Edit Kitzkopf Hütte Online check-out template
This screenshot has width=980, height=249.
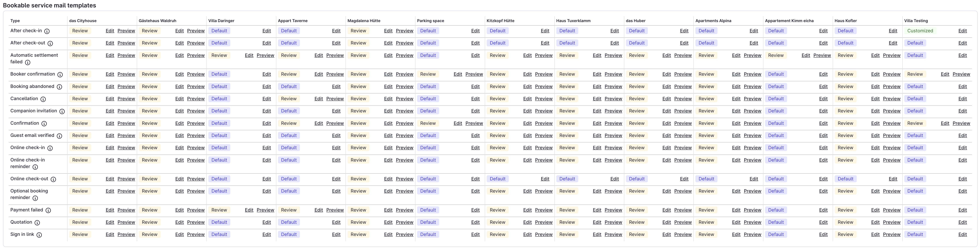coord(545,179)
